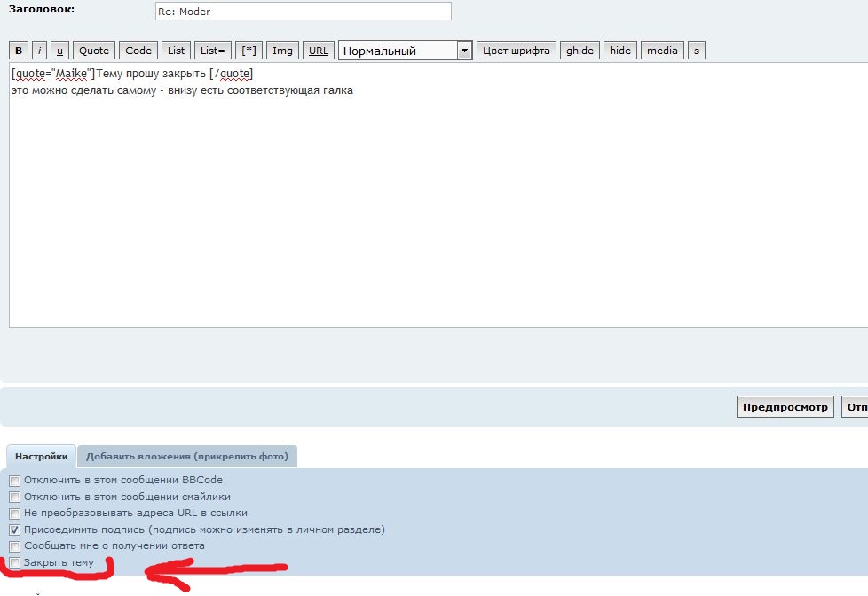Insert a Code block tag
This screenshot has width=868, height=596.
point(138,51)
